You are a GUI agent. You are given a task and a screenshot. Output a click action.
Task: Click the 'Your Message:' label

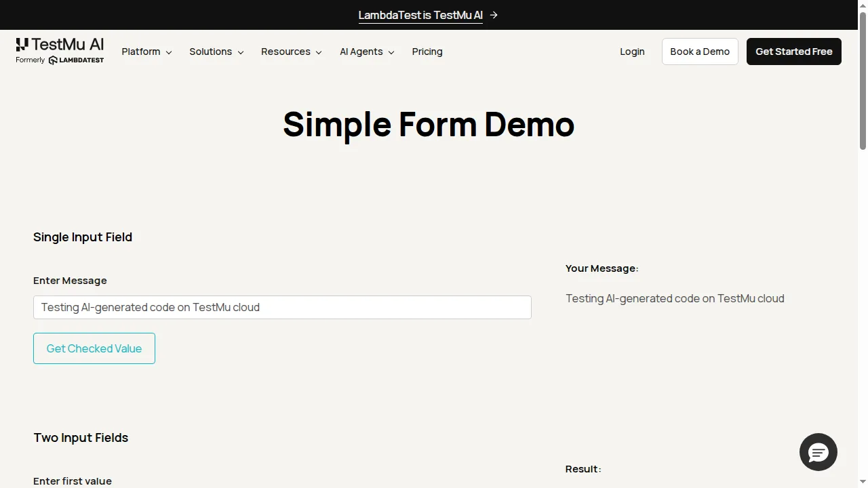coord(602,268)
